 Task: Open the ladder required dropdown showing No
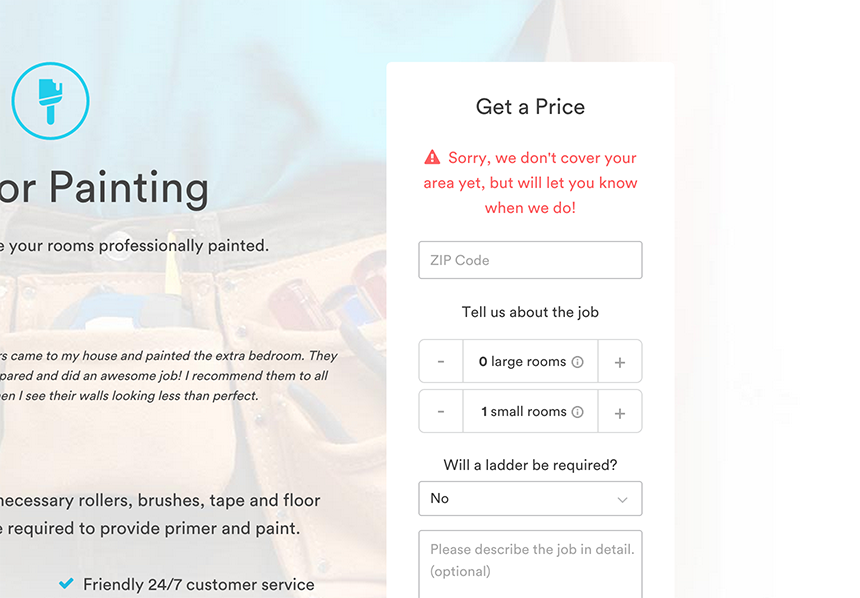520,499
